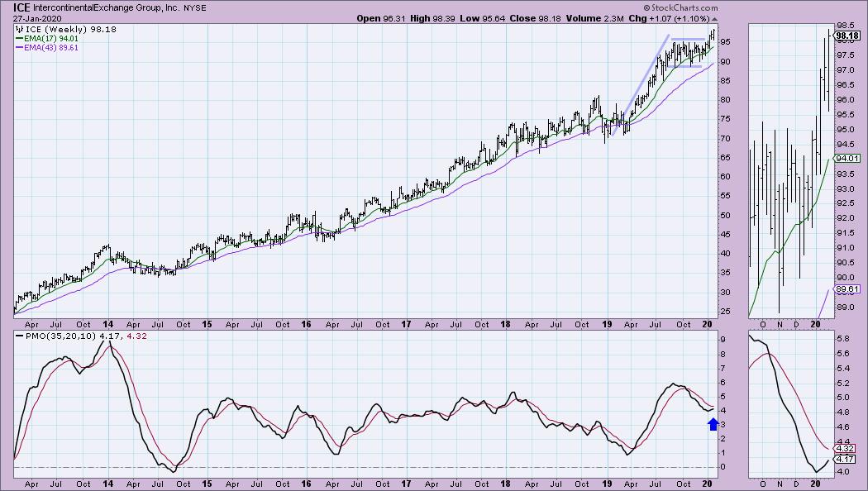Click the 92.0 label on the zoom price axis
The height and width of the screenshot is (491, 868).
[x=846, y=218]
